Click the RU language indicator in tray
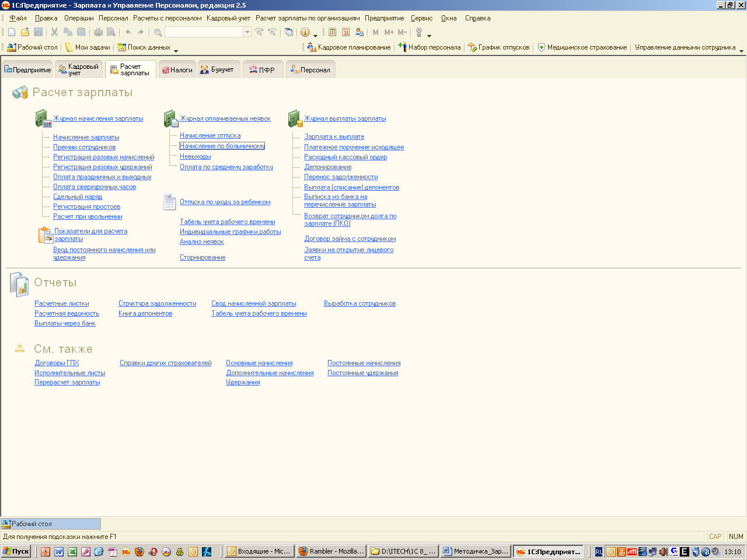 click(x=598, y=551)
